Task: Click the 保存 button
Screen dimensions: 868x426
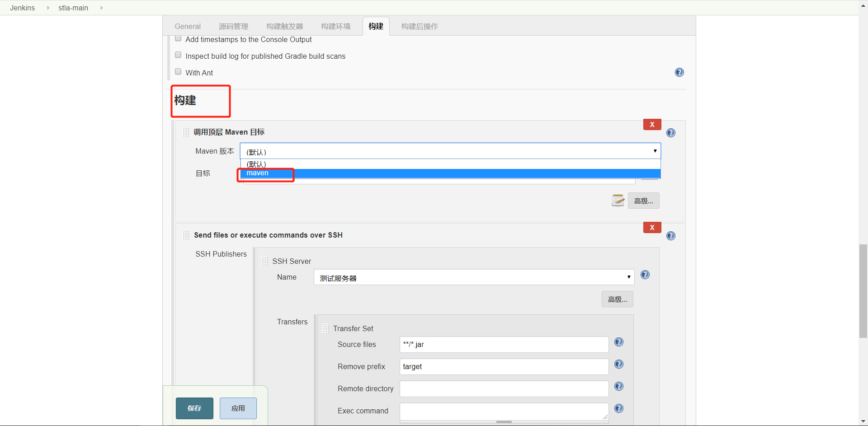Action: (x=194, y=408)
